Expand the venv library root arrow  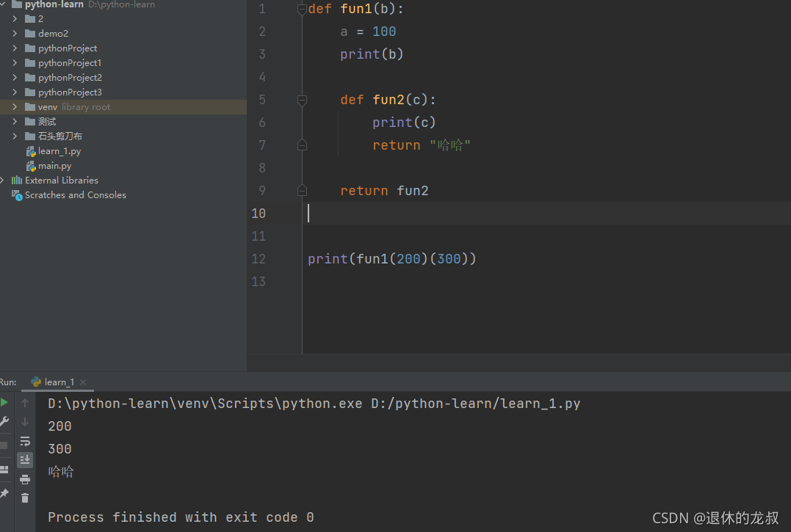pyautogui.click(x=15, y=107)
